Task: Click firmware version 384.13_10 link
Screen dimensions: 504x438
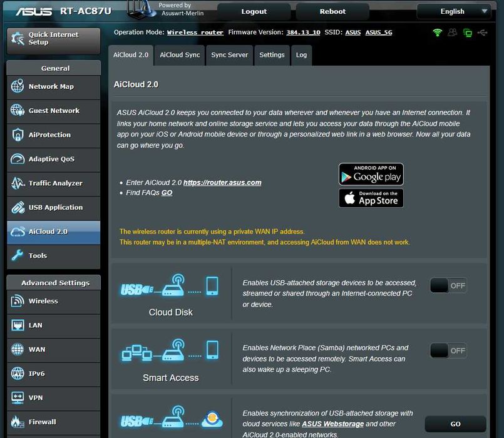Action: [303, 33]
